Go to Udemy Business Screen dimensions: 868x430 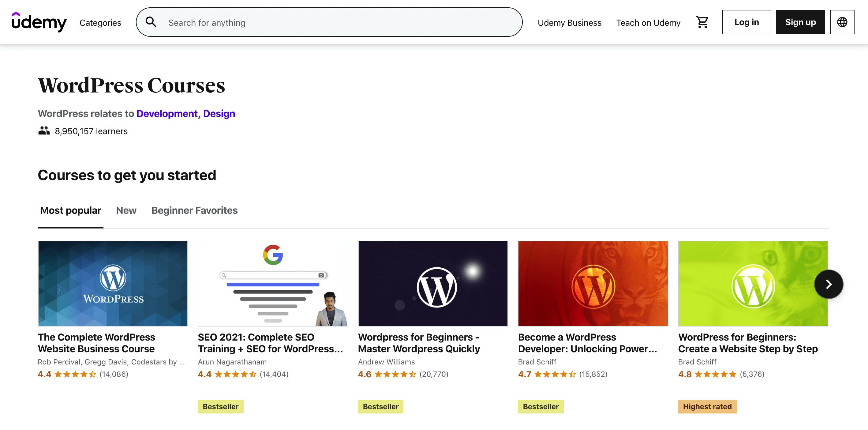(570, 23)
